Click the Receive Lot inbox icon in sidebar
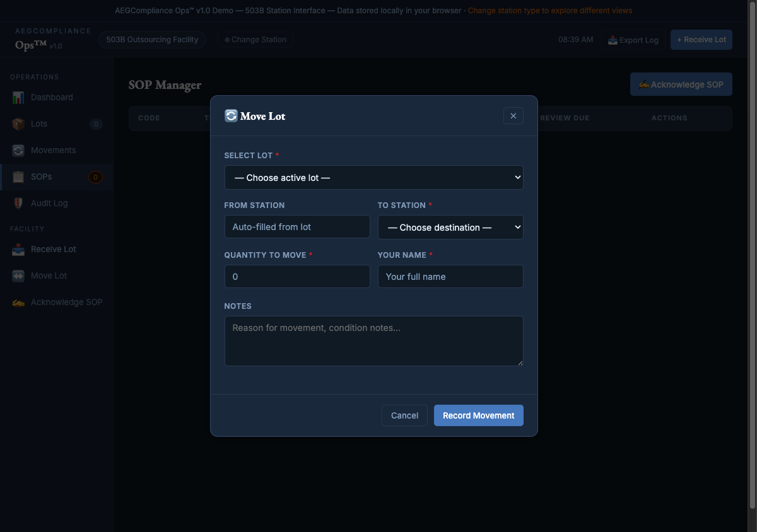The height and width of the screenshot is (532, 757). point(18,250)
